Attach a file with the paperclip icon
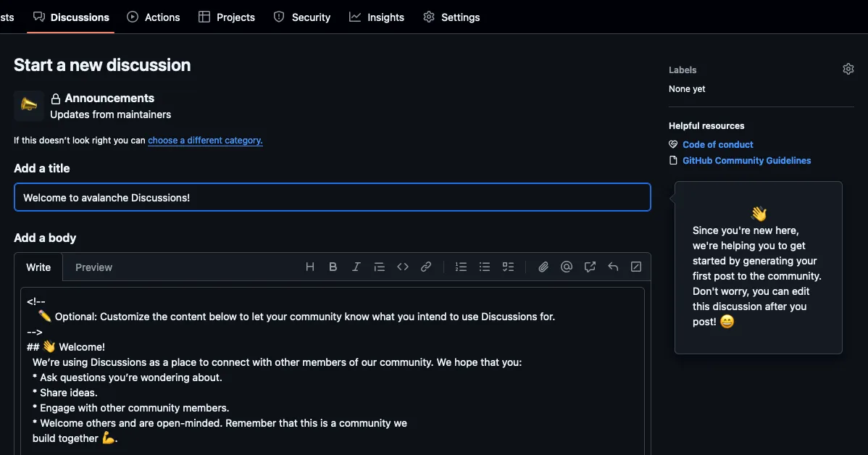868x455 pixels. coord(543,267)
